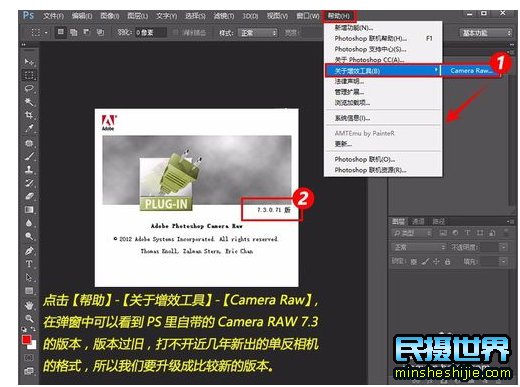
Task: Open the 填充 fill dropdown
Action: pos(503,262)
